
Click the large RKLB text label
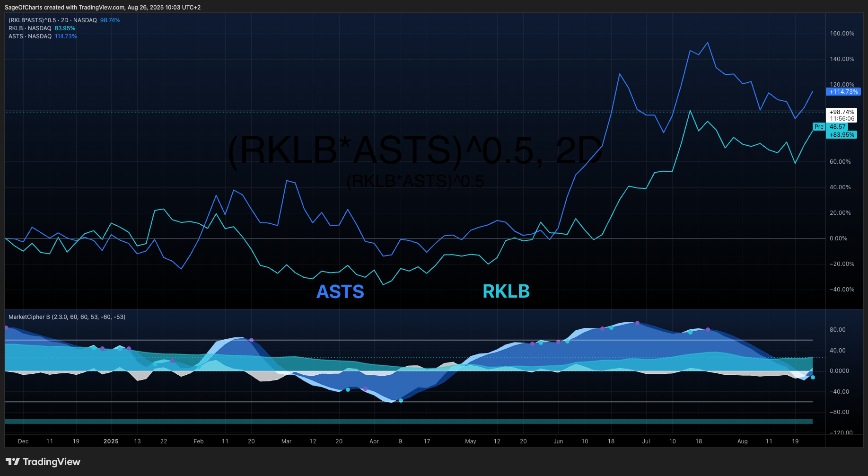coord(506,291)
